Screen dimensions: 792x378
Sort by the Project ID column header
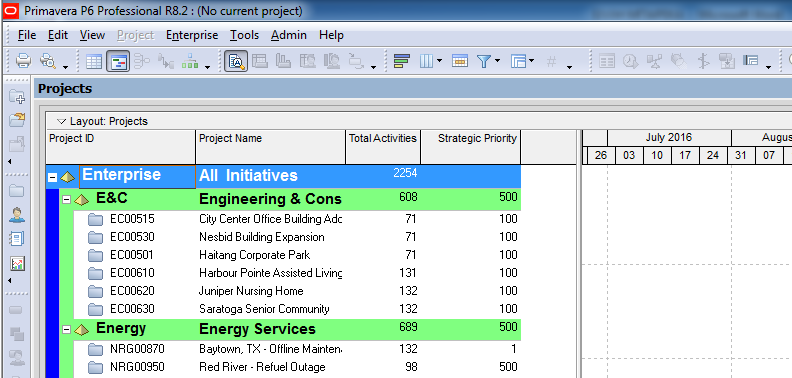[x=120, y=147]
